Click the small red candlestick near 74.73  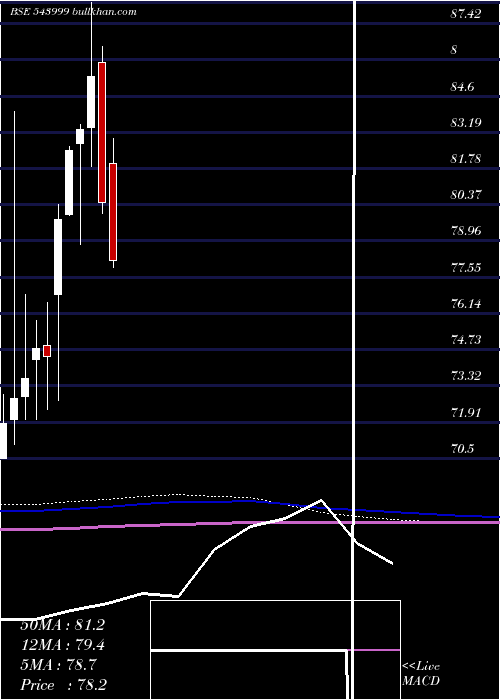pos(47,351)
